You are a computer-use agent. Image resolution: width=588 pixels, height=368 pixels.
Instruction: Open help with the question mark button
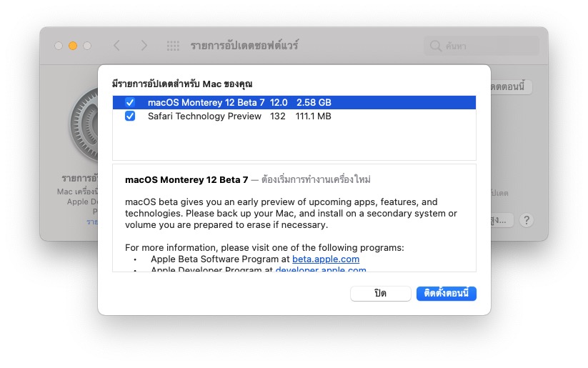(526, 220)
